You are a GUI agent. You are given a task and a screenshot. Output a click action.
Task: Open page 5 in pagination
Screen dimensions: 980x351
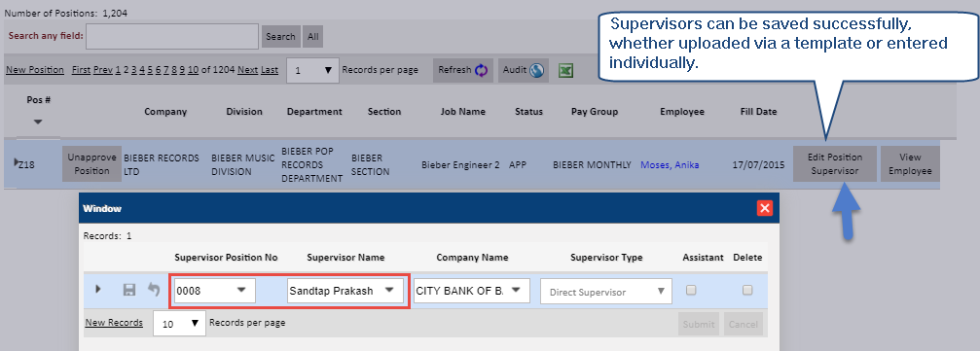point(150,70)
